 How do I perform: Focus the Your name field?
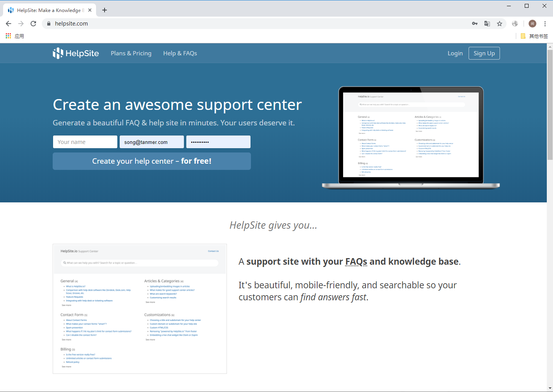85,142
